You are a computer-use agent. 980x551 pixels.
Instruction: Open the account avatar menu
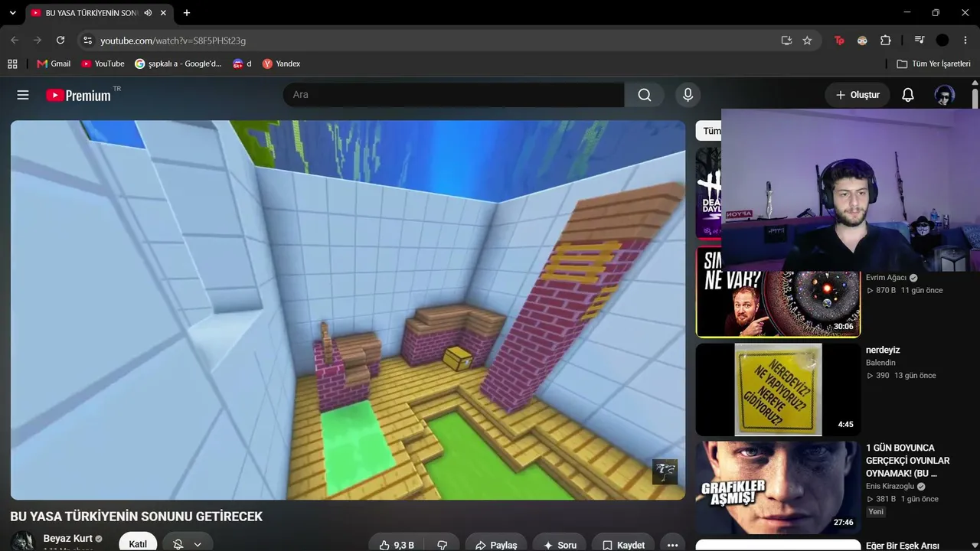point(944,95)
